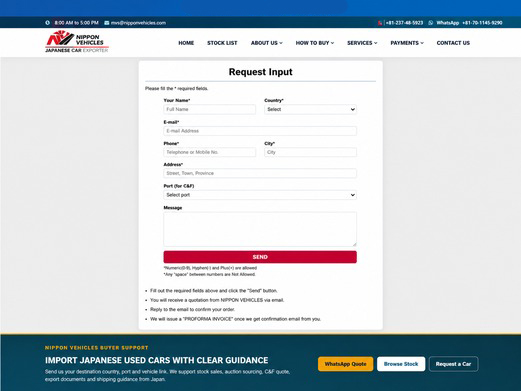Expand the About Us menu

tap(267, 43)
